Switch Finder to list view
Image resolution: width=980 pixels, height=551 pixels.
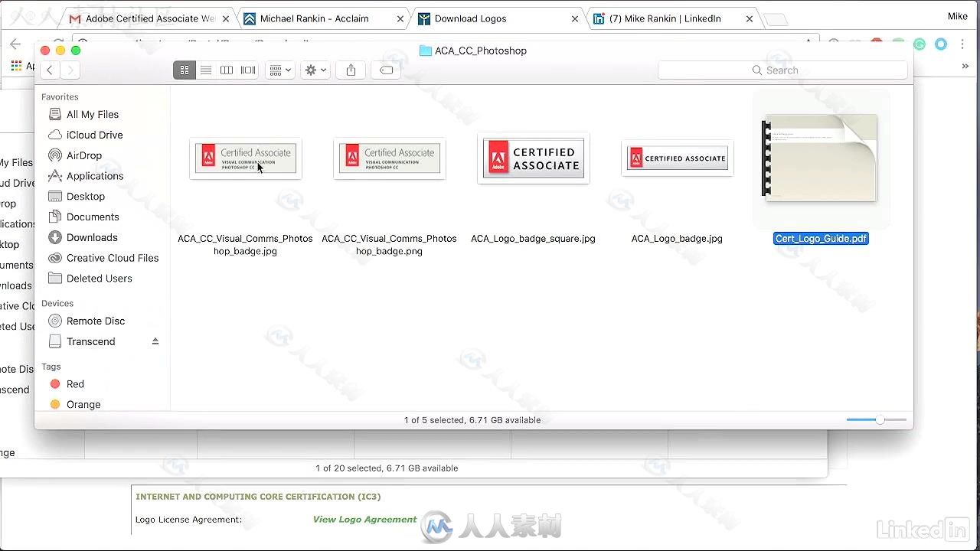click(205, 70)
